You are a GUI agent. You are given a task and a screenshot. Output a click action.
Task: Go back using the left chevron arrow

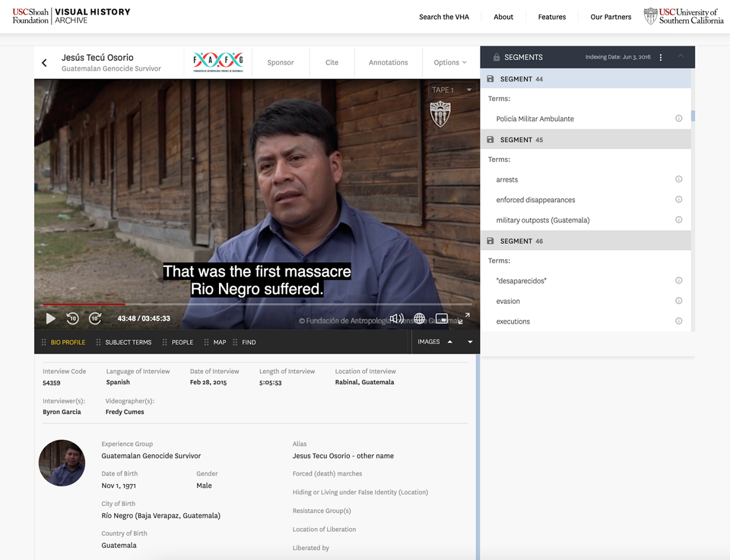[44, 63]
